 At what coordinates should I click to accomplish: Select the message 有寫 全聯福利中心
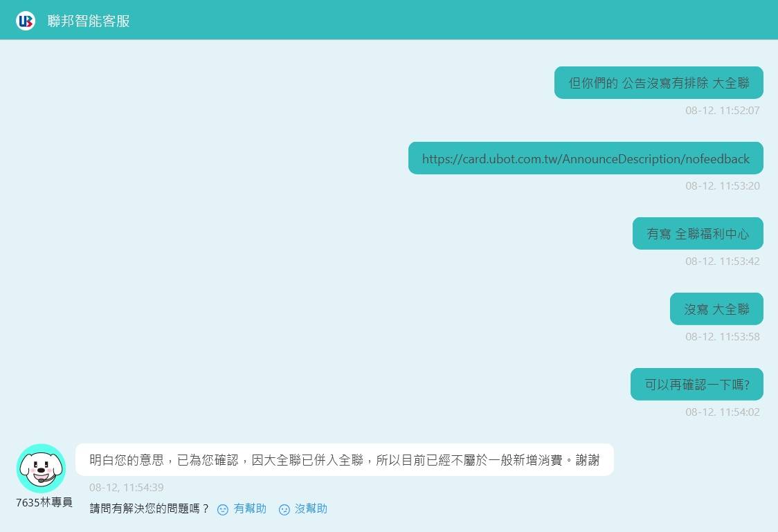(x=698, y=234)
